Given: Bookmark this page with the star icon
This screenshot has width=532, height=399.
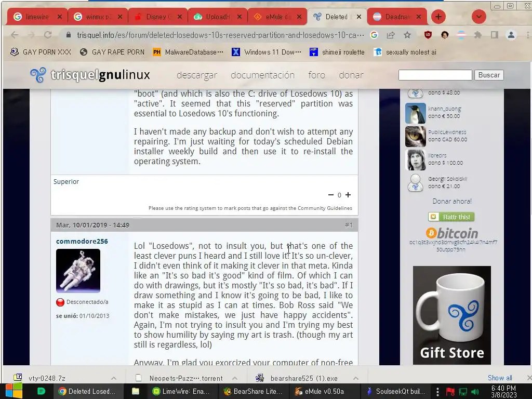Looking at the screenshot, I should 407,35.
